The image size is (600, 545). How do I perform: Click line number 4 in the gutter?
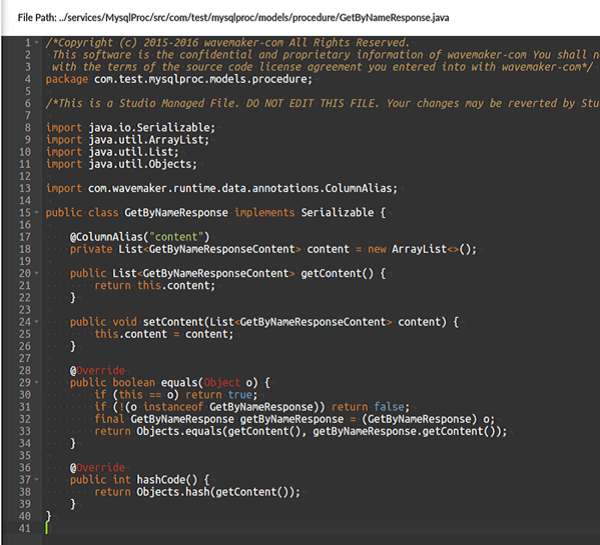coord(25,79)
